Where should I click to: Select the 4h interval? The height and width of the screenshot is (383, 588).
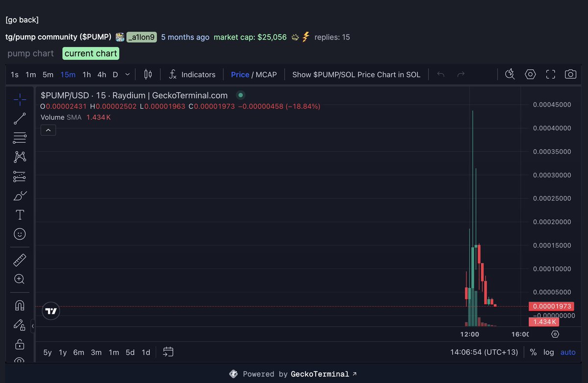tap(101, 75)
